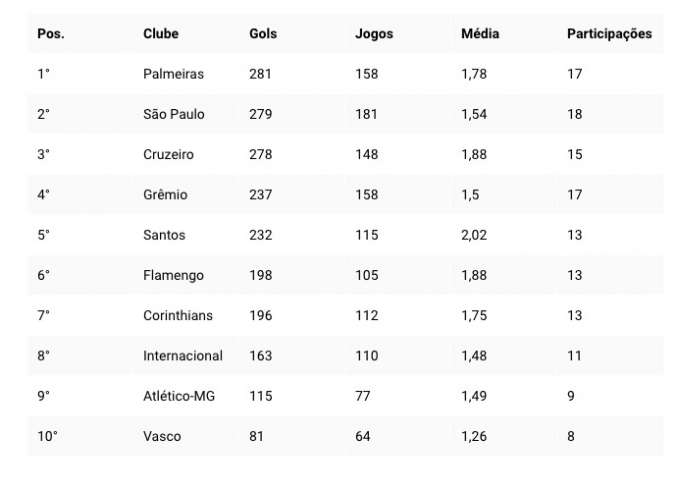Click the Vasco club cell
The height and width of the screenshot is (493, 680).
tap(162, 436)
